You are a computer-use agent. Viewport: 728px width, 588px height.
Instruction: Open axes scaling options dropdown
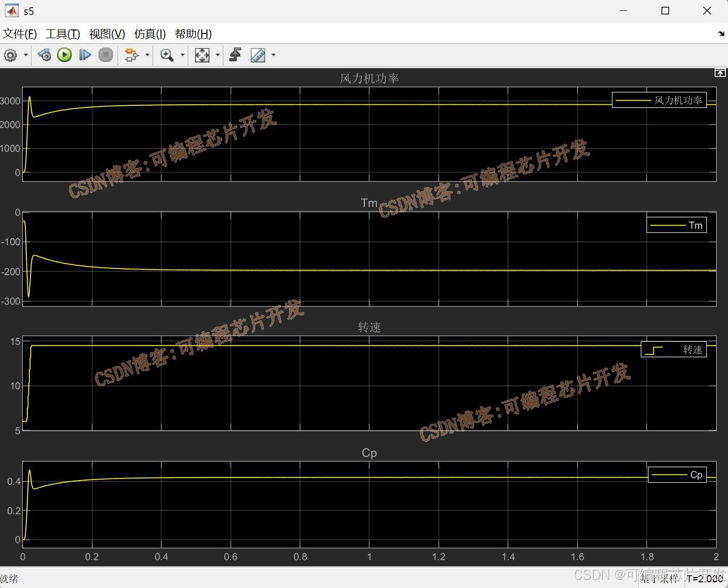217,55
